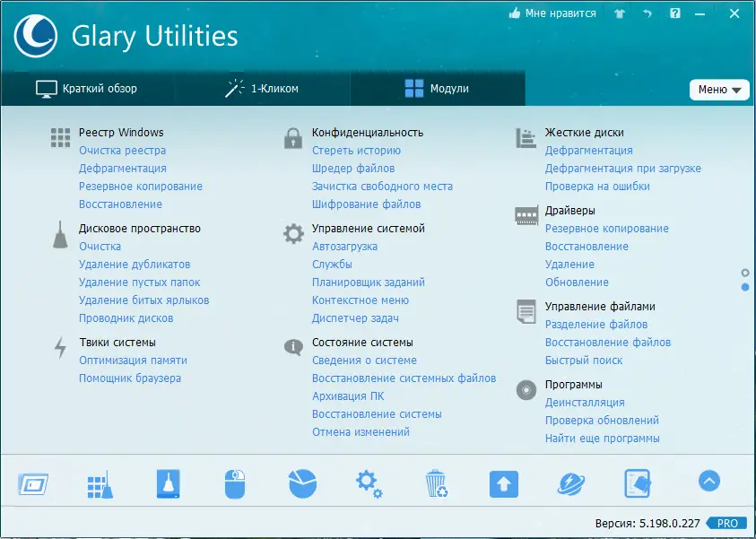Click the Жесткие диски section icon
This screenshot has width=756, height=539.
click(526, 138)
